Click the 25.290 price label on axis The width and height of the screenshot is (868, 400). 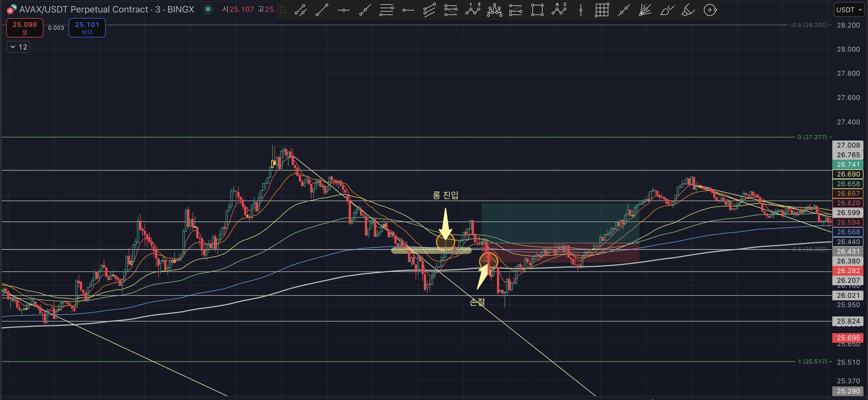(848, 391)
